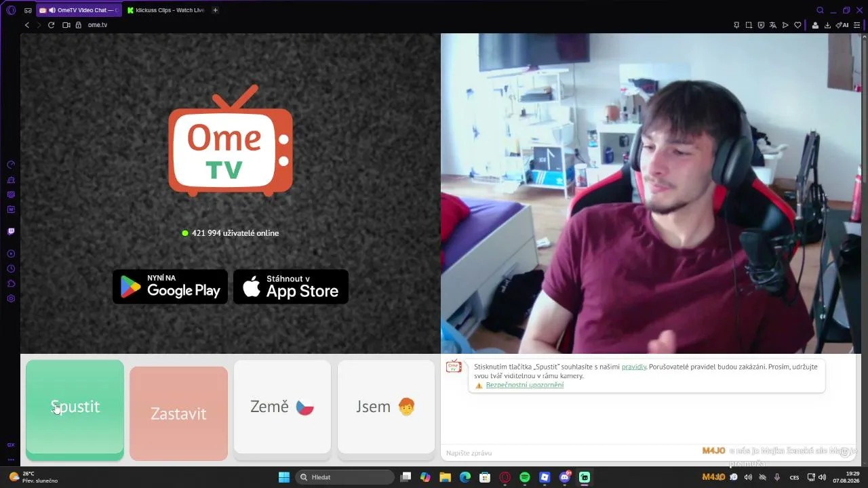
Task: Open sidebar extensions cube icon
Action: coord(11,283)
